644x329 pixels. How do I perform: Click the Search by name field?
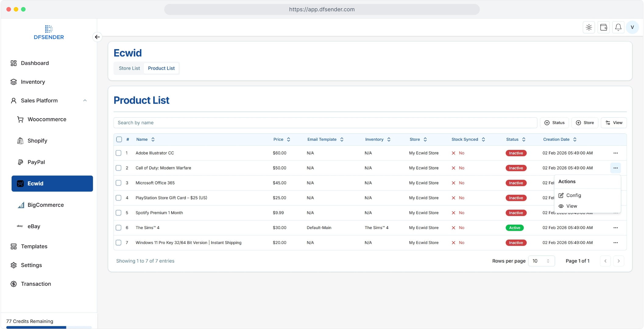[x=325, y=123]
